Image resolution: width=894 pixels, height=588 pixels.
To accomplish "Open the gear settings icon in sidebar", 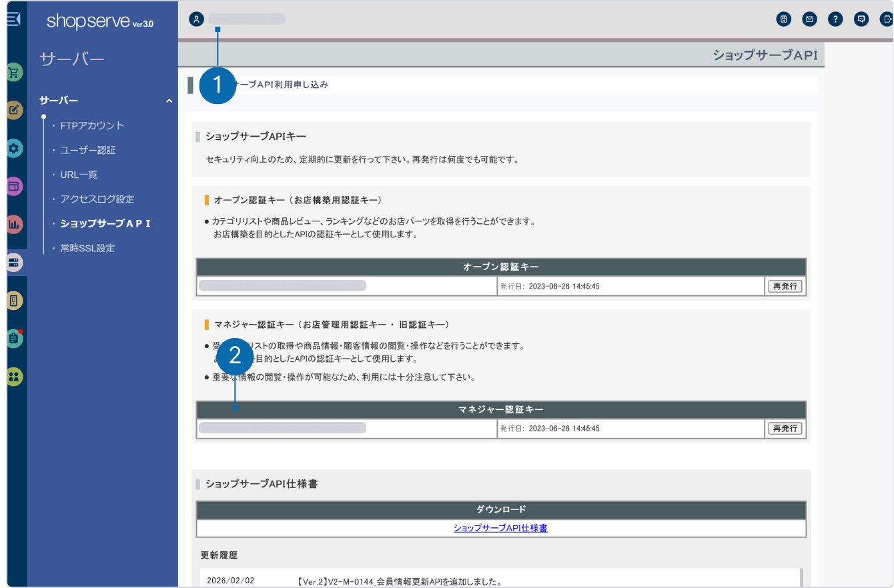I will click(15, 148).
